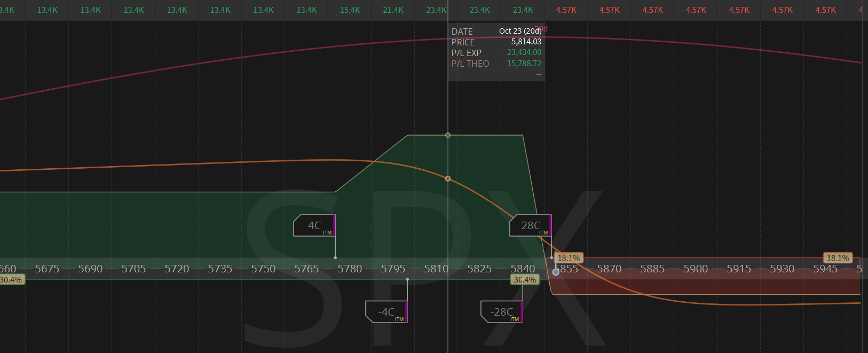Click the 5885 price axis label
868x353 pixels.
[x=653, y=269]
